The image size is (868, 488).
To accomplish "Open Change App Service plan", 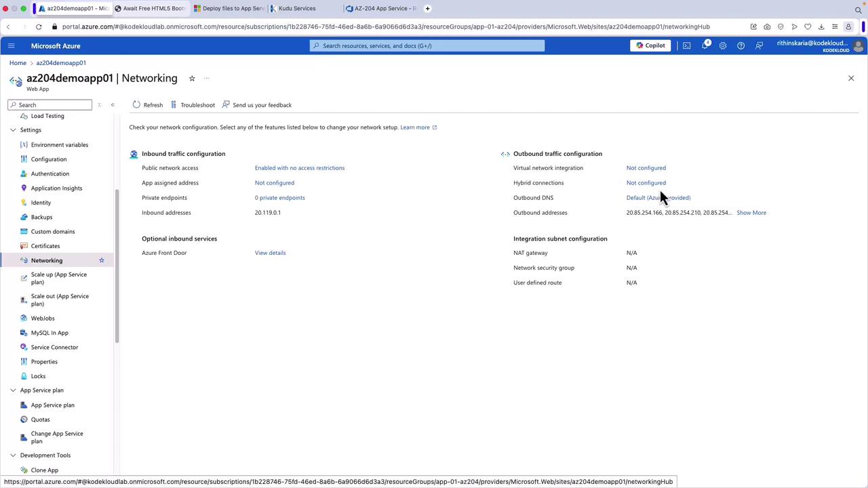I will [57, 437].
